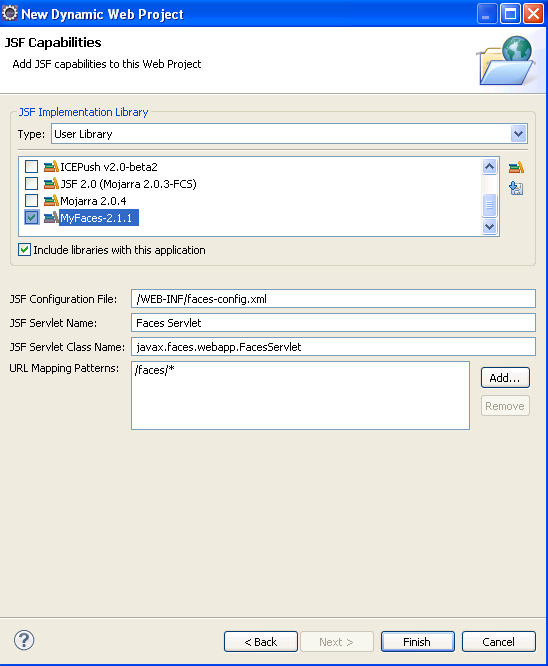Click the library list scroll up arrow
The width and height of the screenshot is (548, 666).
click(x=489, y=166)
